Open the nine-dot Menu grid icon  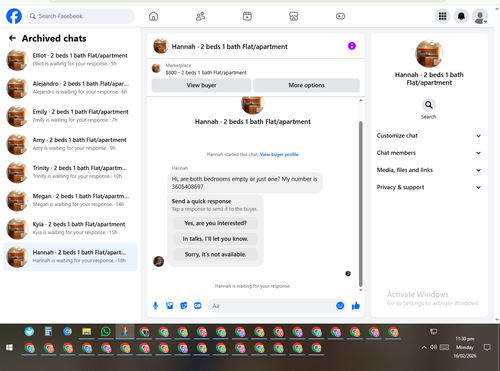442,16
